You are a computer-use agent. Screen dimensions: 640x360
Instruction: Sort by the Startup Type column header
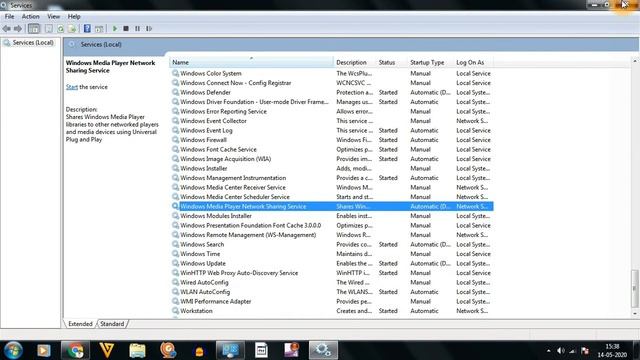click(x=431, y=62)
